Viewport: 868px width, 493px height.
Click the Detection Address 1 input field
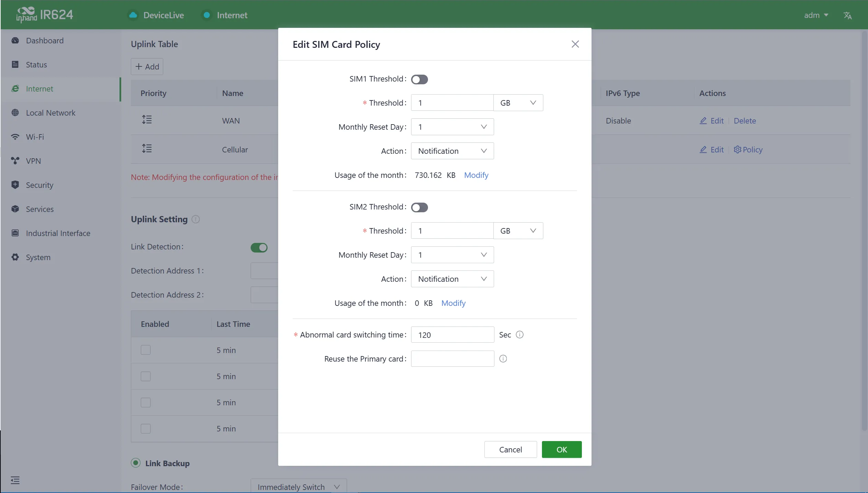tap(264, 271)
